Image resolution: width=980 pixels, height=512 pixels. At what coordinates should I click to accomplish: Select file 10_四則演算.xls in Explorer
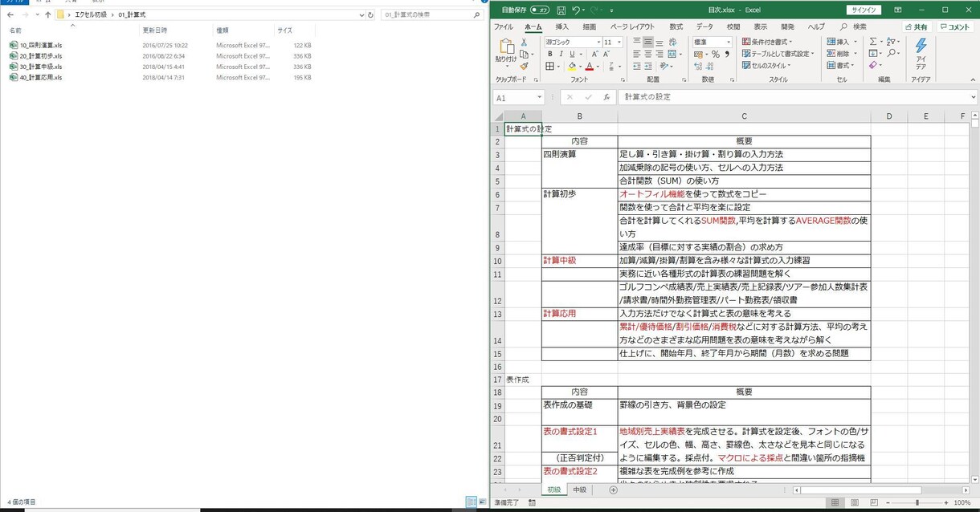[x=36, y=46]
